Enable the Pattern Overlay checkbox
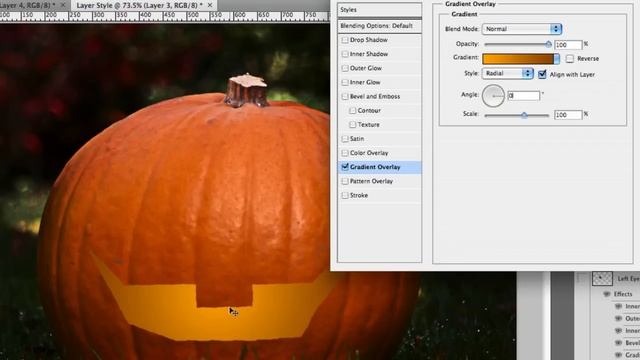This screenshot has height=360, width=640. [345, 181]
